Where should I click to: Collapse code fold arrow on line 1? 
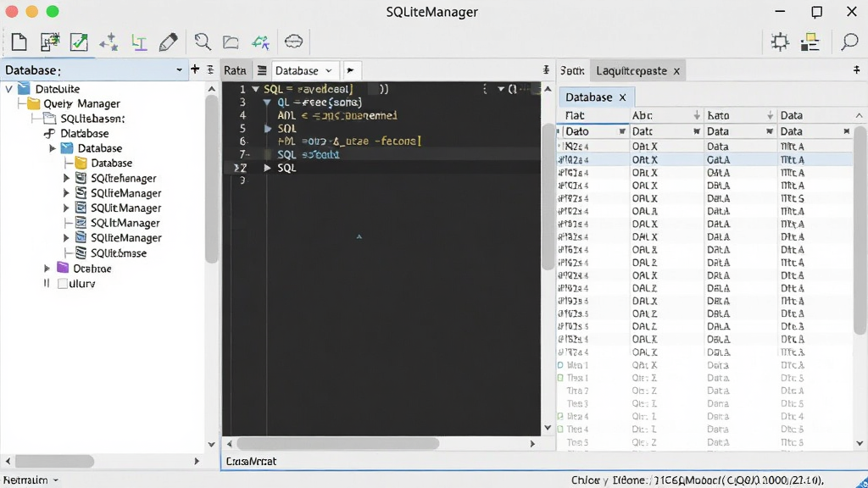255,89
